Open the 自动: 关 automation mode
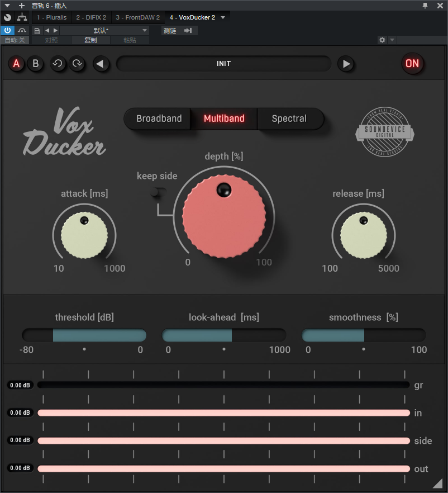 click(15, 40)
